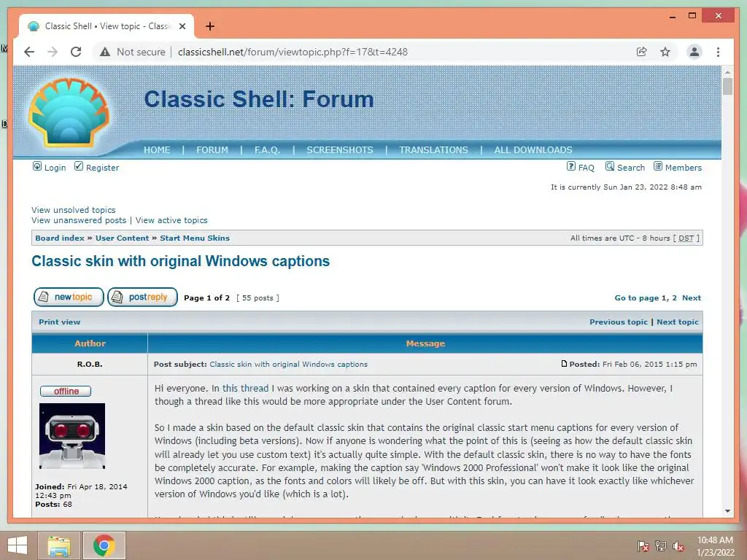The height and width of the screenshot is (560, 747).
Task: Click the share page icon in address bar
Action: [x=642, y=52]
